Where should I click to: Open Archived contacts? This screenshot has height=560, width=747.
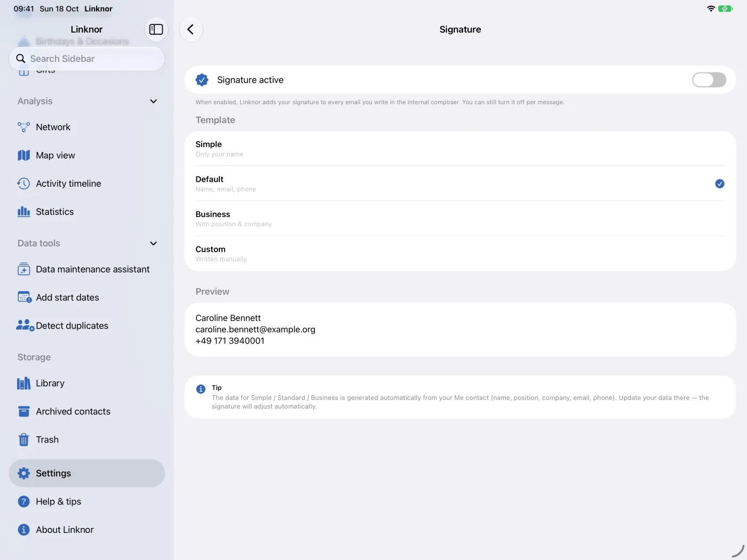pos(86,412)
